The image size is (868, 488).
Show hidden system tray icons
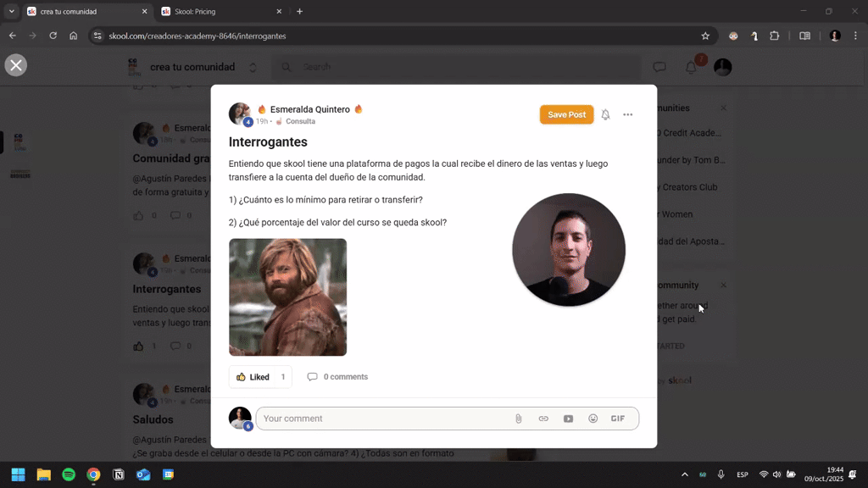[685, 474]
